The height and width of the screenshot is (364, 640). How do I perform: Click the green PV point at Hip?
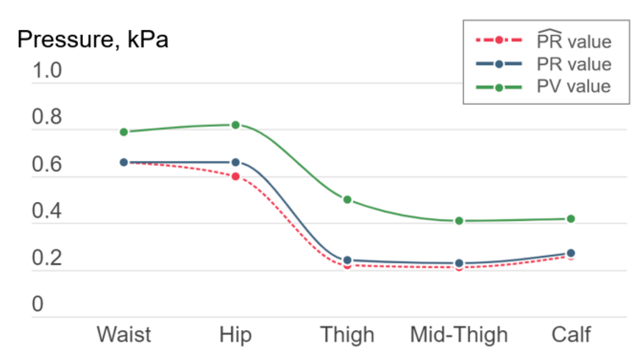pyautogui.click(x=236, y=125)
